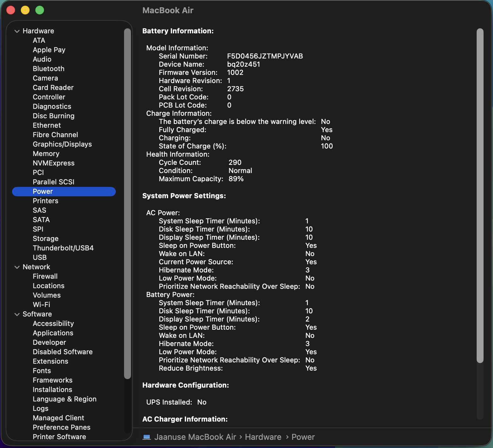Open Accessibility under Software
The width and height of the screenshot is (493, 448).
pyautogui.click(x=53, y=323)
